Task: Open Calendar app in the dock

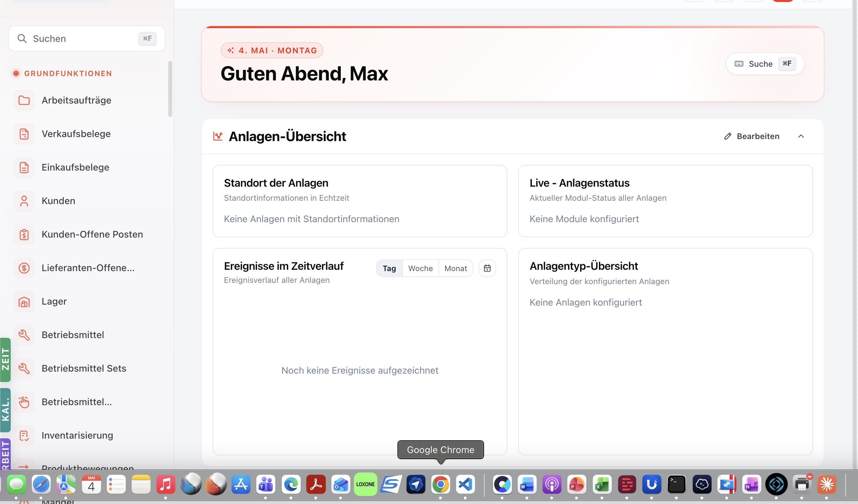Action: coord(91,484)
